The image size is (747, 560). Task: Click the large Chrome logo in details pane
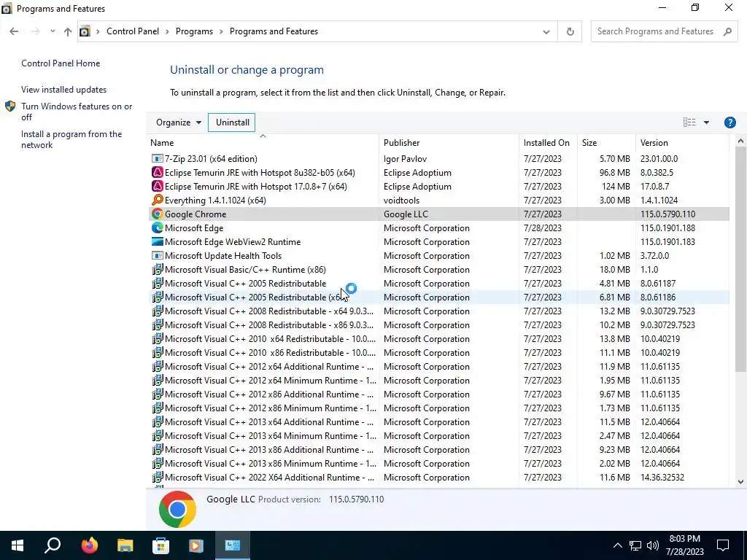177,509
